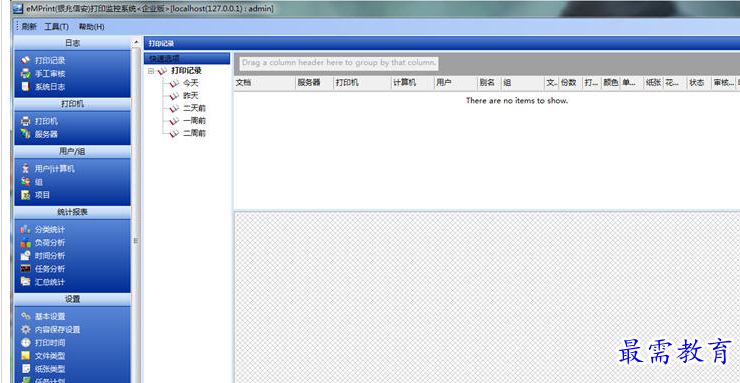This screenshot has width=740, height=383.
Task: Open the 帮助(H) menu
Action: [x=92, y=27]
